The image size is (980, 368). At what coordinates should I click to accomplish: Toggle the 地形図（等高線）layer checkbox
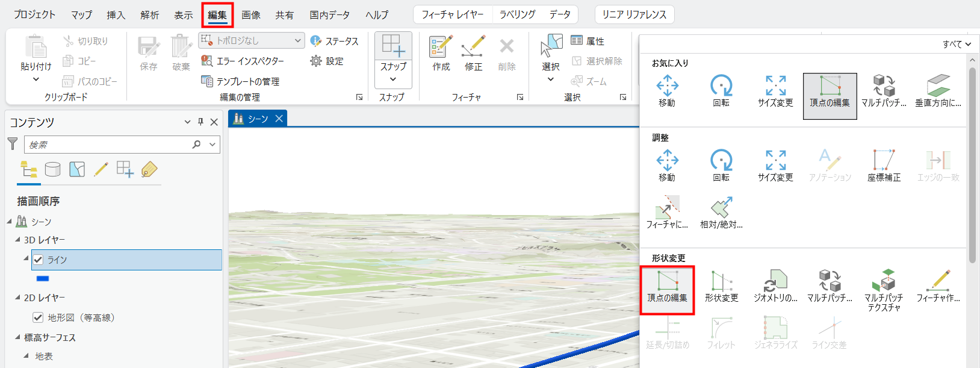coord(38,317)
